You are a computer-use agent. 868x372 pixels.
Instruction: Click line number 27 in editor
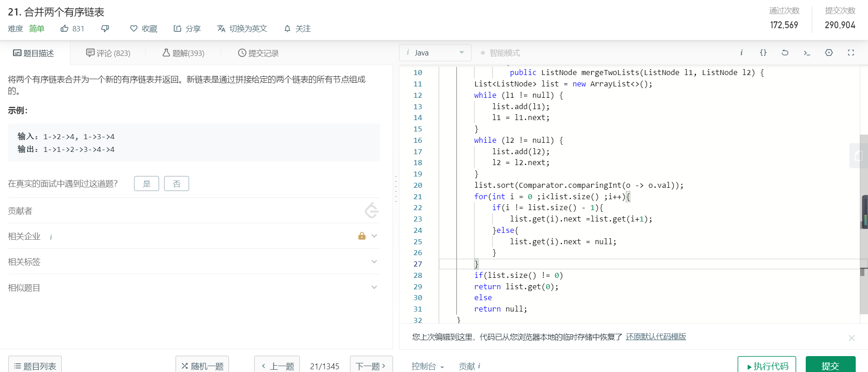[x=418, y=264]
